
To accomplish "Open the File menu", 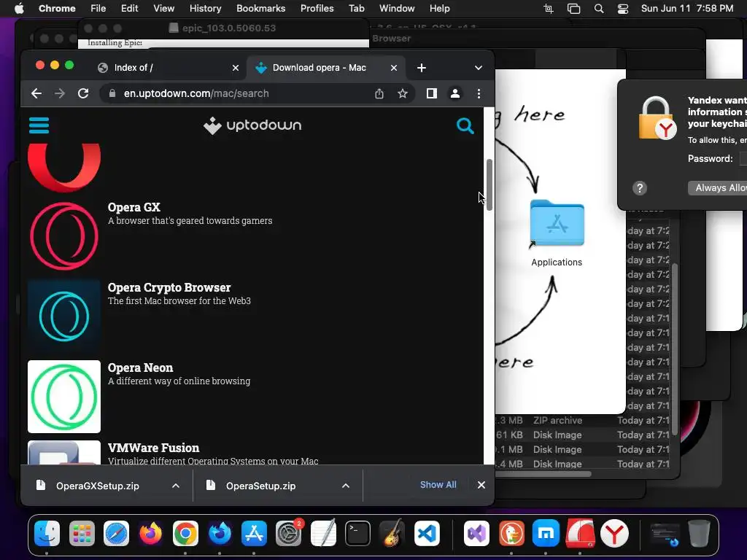I will click(98, 8).
